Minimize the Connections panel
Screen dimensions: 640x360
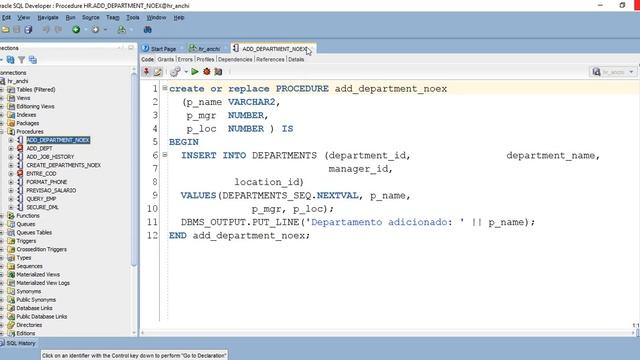click(131, 48)
